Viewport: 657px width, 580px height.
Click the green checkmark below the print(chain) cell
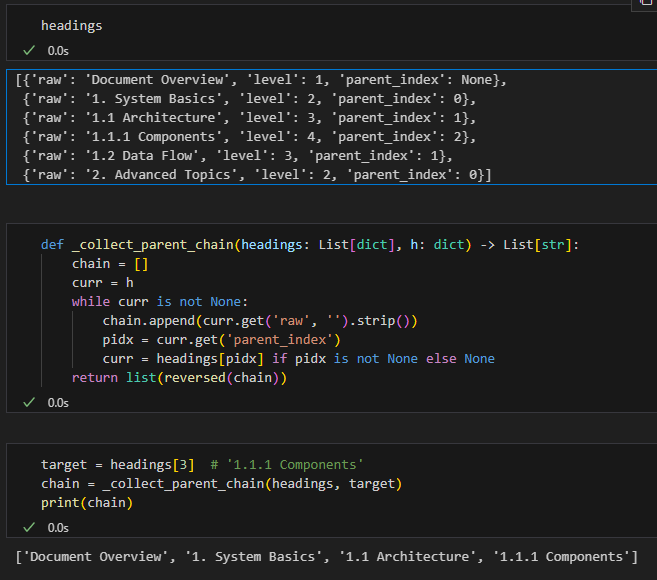[x=29, y=527]
